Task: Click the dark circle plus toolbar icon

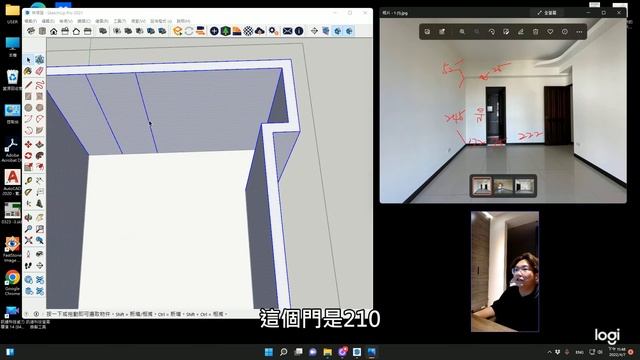Action: [214, 31]
